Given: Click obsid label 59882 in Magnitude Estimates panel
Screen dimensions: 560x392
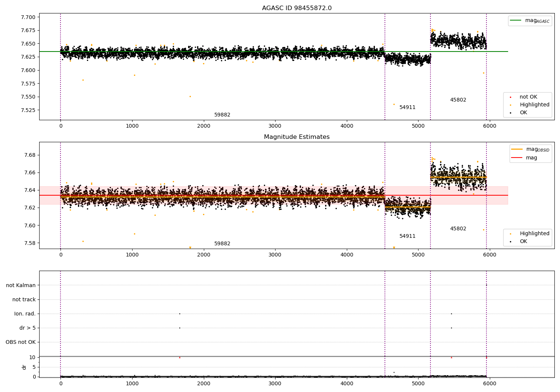Looking at the screenshot, I should [222, 244].
